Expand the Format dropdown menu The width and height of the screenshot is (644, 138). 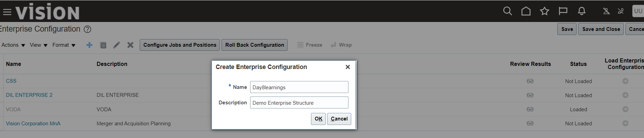64,45
